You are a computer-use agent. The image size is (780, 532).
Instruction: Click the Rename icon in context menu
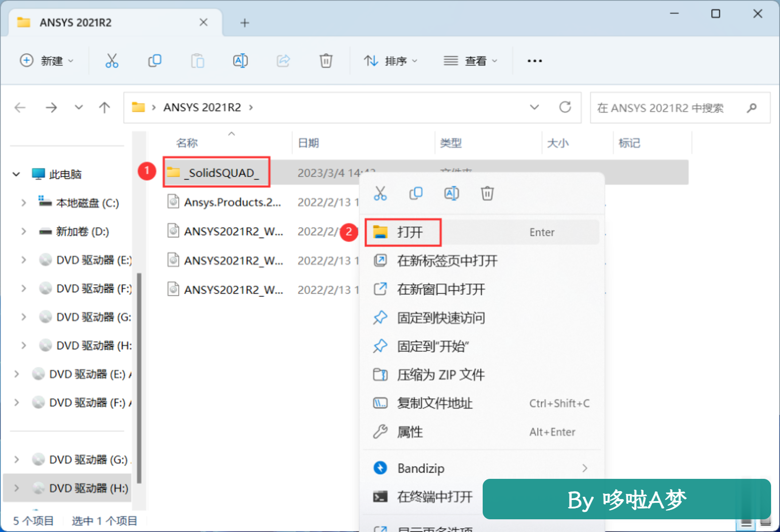[452, 193]
